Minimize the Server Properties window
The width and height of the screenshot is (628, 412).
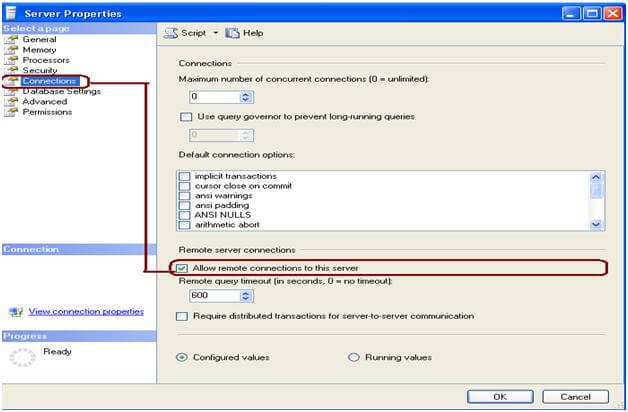point(571,13)
